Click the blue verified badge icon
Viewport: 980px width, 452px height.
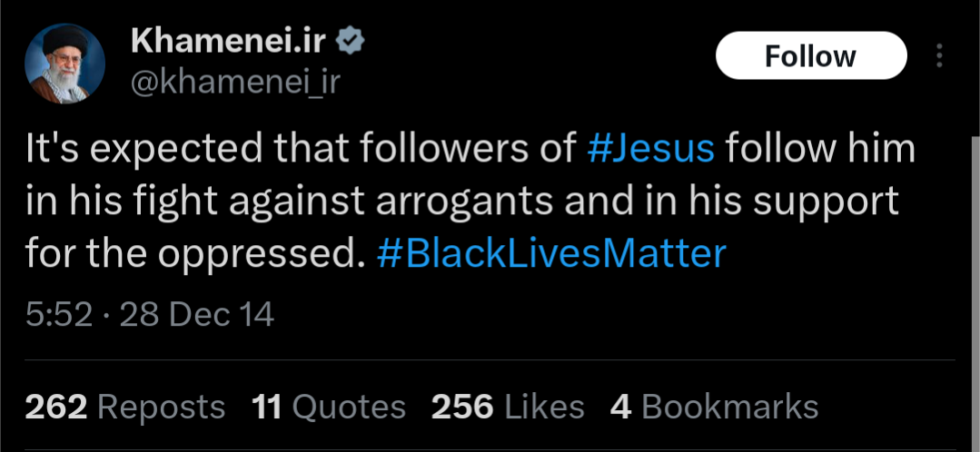pos(350,43)
